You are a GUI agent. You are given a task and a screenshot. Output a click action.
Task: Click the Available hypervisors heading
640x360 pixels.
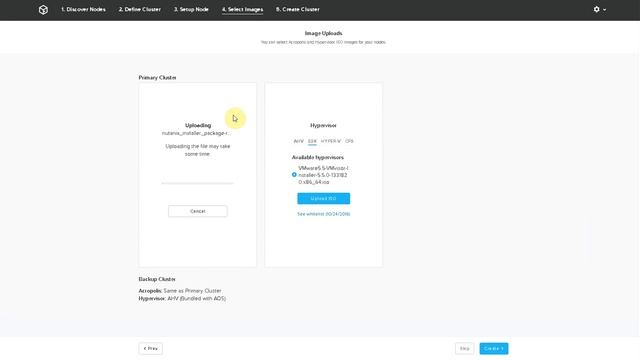tap(318, 157)
